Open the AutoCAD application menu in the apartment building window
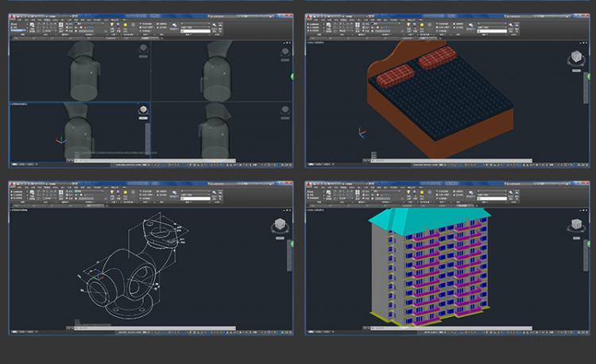Viewport: 596px width, 364px height. 308,184
